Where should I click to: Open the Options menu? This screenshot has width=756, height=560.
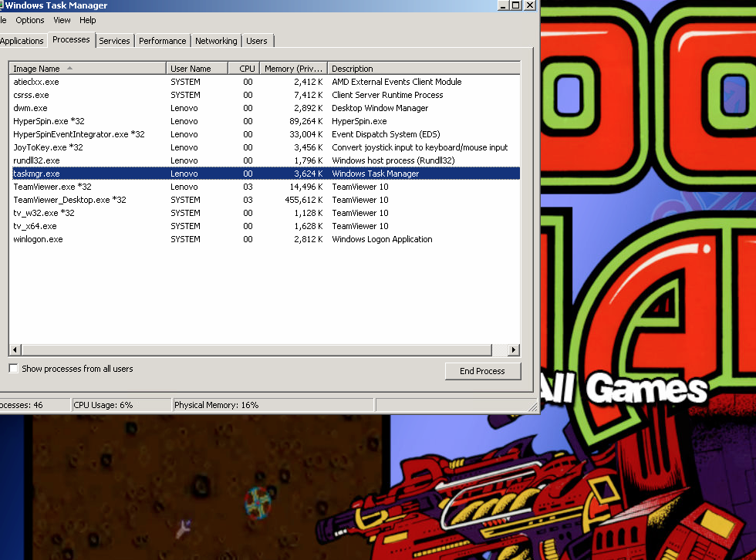(x=30, y=20)
